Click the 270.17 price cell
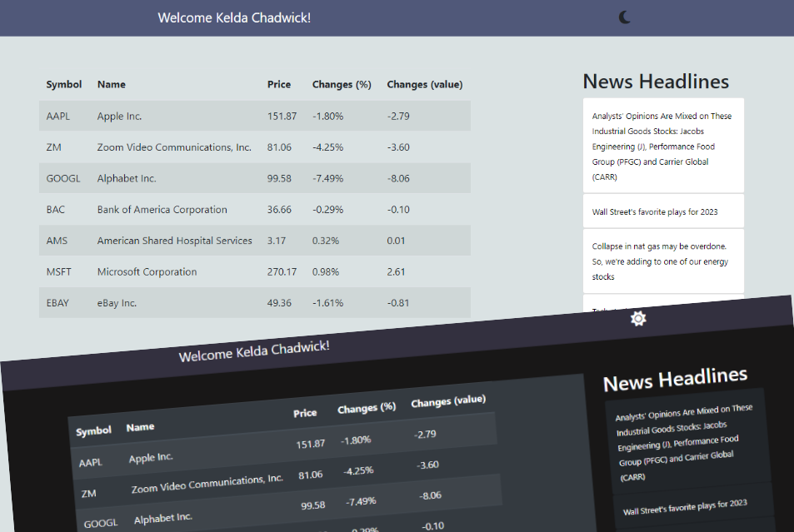The height and width of the screenshot is (532, 794). pos(282,271)
